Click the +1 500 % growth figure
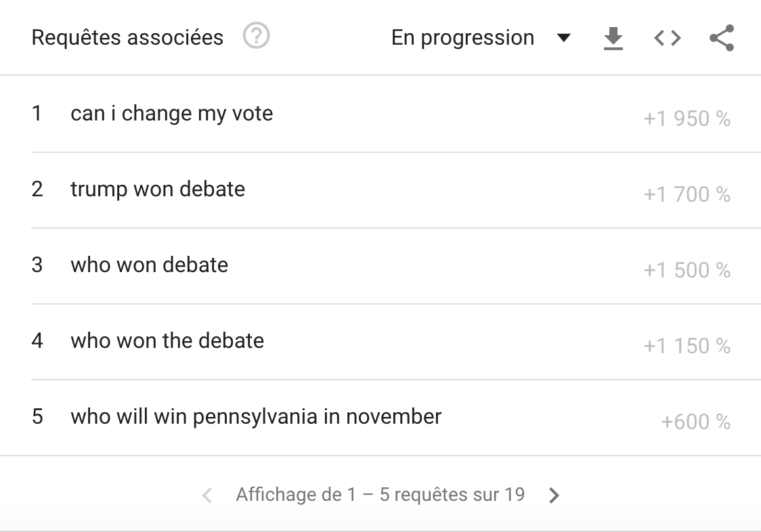 [687, 271]
